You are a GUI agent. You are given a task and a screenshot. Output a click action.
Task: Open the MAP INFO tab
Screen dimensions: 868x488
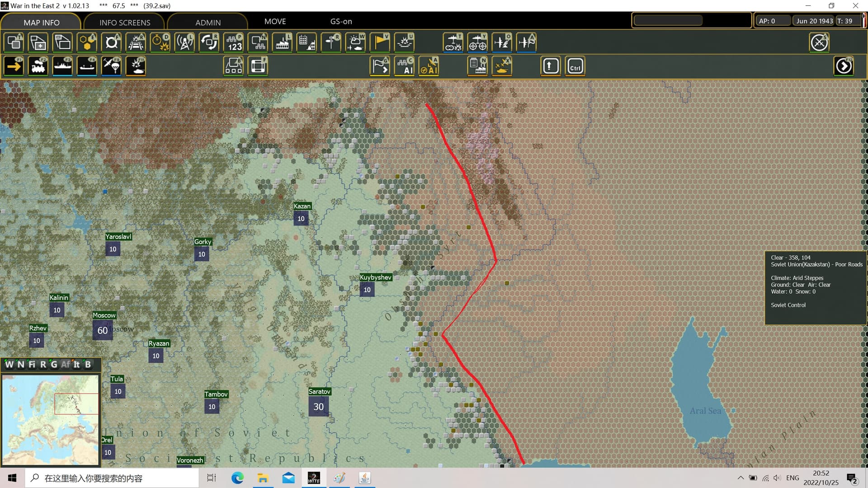(x=41, y=22)
